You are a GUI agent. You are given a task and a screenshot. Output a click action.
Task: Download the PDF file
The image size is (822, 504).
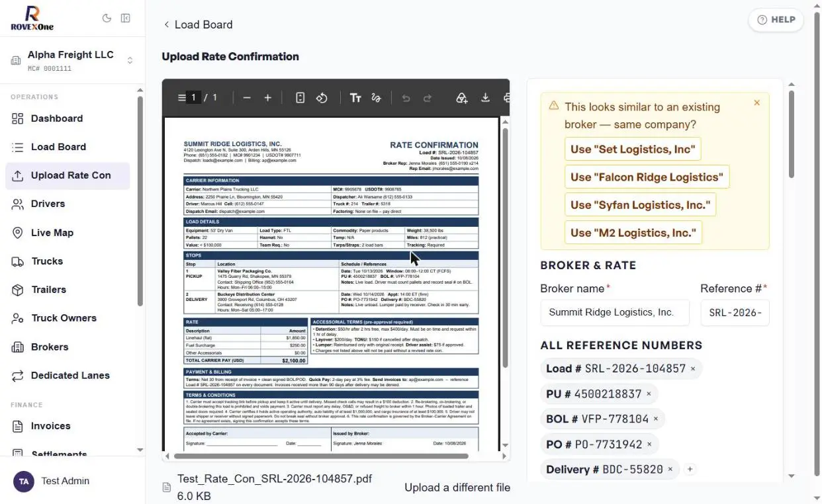pos(485,98)
